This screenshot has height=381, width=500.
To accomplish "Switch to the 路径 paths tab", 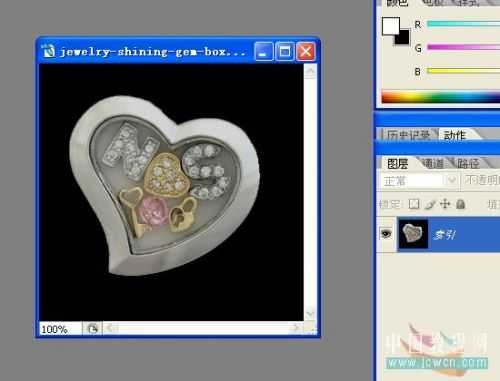I will pyautogui.click(x=468, y=163).
